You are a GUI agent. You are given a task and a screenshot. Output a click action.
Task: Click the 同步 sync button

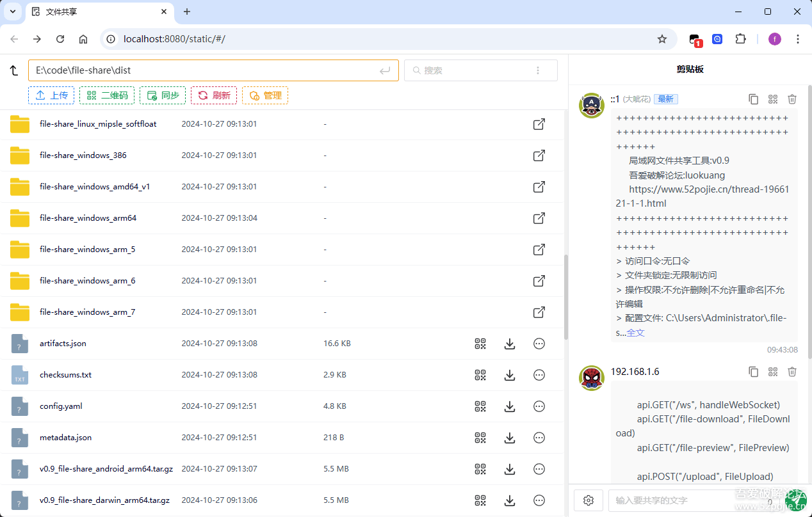tap(163, 95)
